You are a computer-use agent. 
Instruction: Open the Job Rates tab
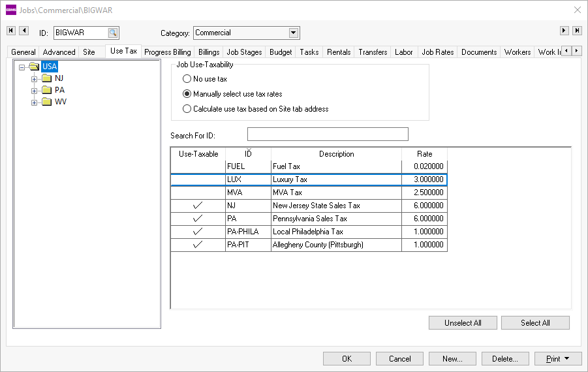pos(437,52)
